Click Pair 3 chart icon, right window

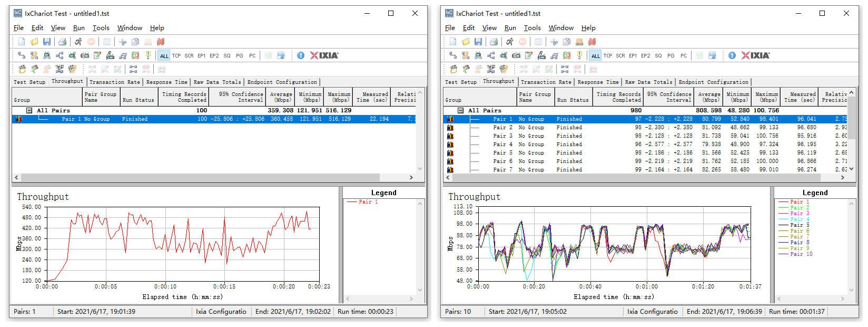click(450, 136)
